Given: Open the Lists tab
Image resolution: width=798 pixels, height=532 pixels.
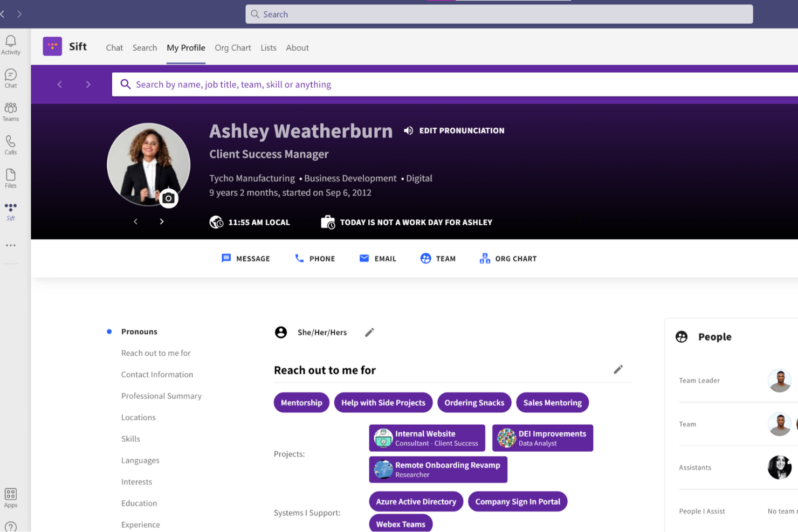Looking at the screenshot, I should coord(269,47).
